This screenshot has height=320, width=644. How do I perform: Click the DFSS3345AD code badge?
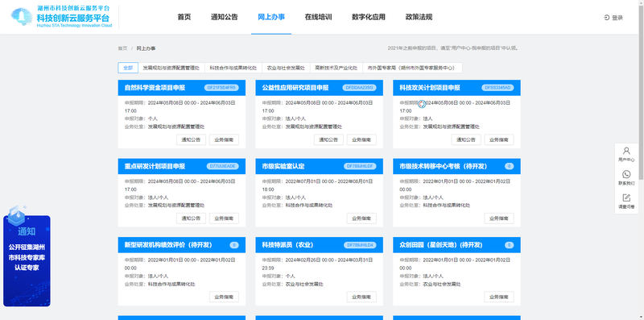[x=497, y=88]
